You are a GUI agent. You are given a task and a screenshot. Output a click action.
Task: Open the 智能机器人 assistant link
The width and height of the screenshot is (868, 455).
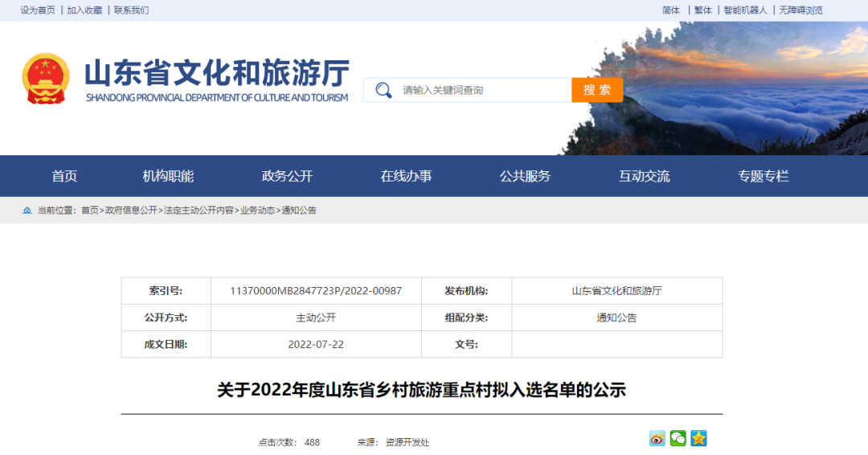click(x=745, y=10)
